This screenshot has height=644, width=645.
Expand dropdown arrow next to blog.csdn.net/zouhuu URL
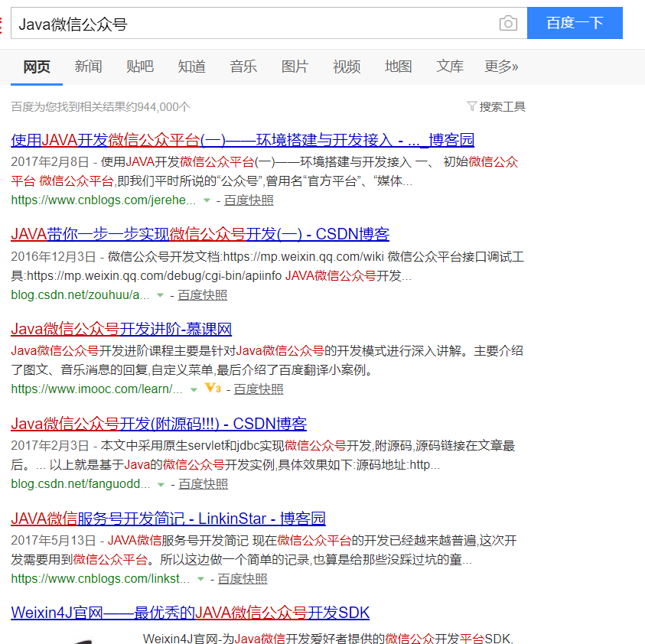point(161,295)
